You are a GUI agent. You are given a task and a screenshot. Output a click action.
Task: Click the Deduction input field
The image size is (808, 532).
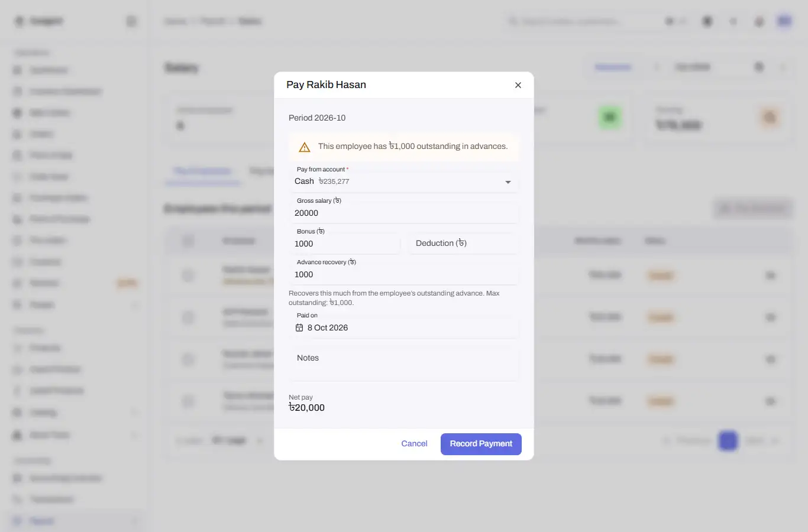point(464,244)
